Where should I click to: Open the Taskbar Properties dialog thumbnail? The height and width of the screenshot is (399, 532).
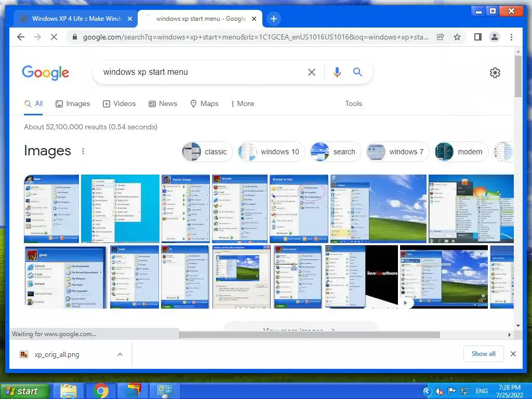click(241, 277)
